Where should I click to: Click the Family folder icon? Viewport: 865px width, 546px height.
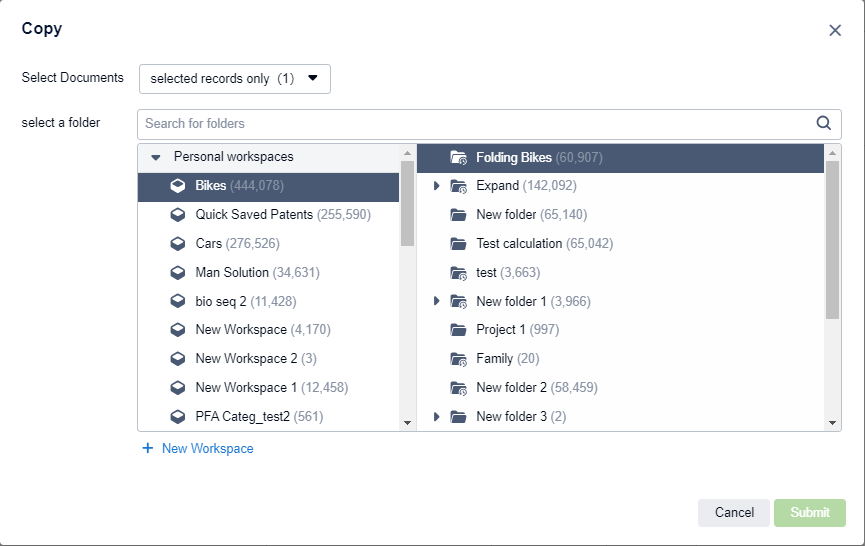[x=459, y=359]
